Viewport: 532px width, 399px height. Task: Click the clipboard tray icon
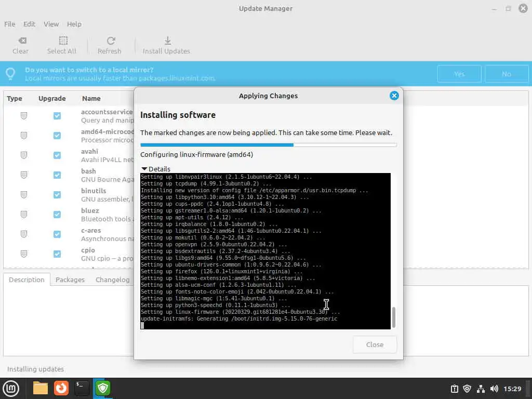click(x=454, y=389)
